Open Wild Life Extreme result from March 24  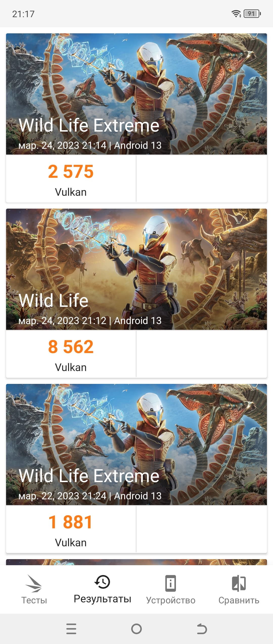[136, 94]
